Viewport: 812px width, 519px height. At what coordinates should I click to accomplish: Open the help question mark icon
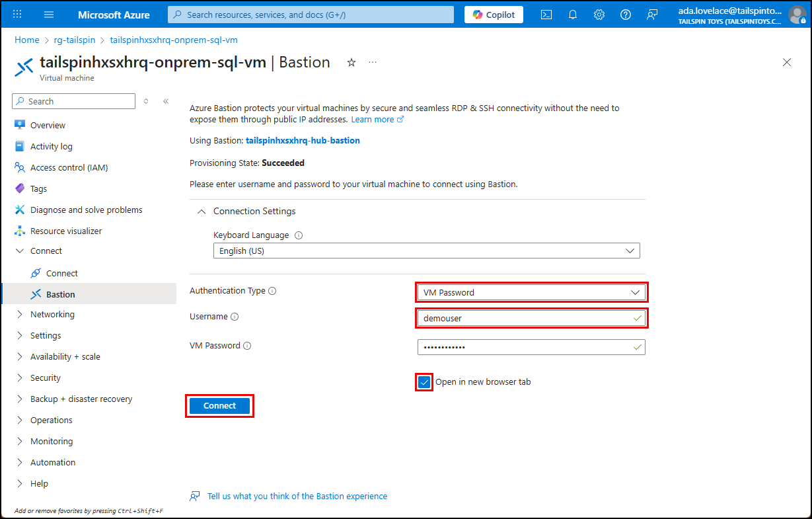coord(625,14)
